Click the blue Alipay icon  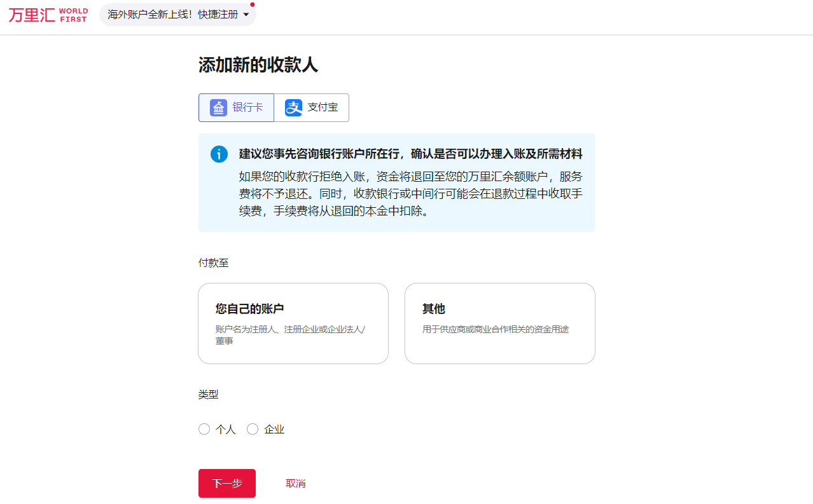tap(293, 107)
